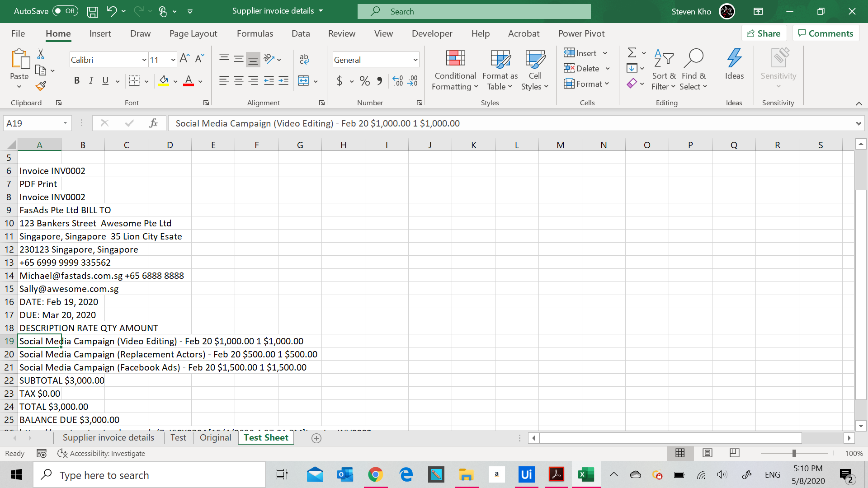Toggle Bold formatting
This screenshot has height=488, width=868.
click(77, 81)
